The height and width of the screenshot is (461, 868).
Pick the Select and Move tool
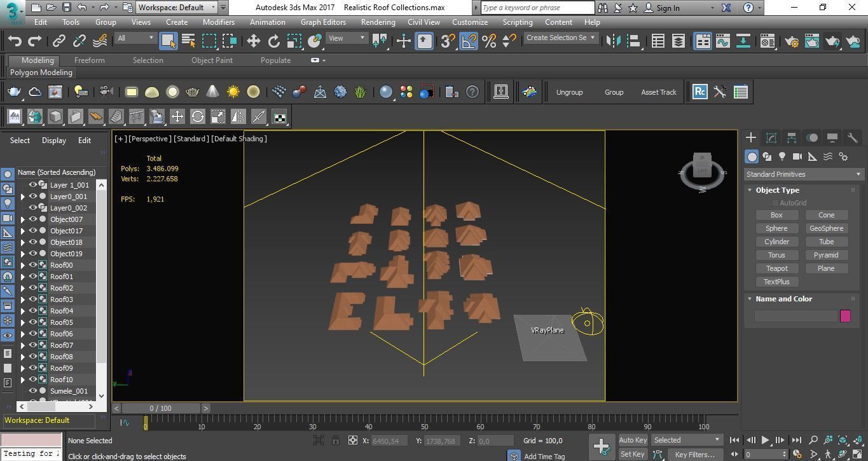253,41
